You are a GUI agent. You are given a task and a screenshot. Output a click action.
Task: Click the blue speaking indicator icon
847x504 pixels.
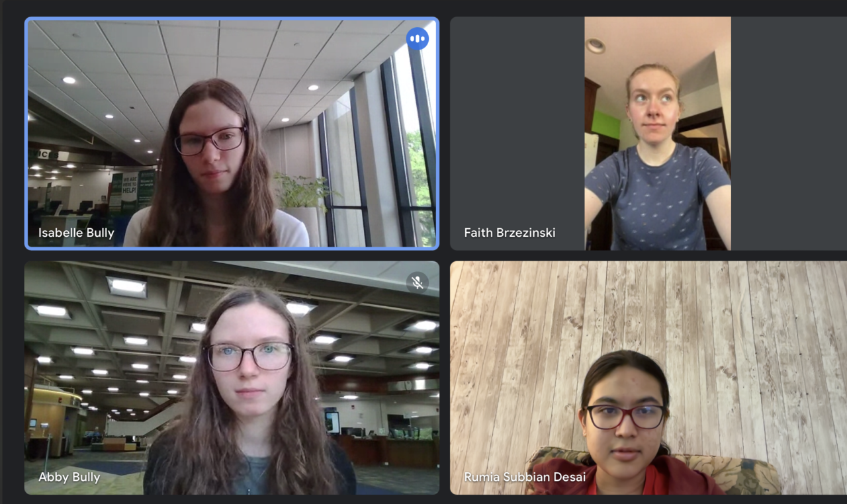pyautogui.click(x=417, y=39)
